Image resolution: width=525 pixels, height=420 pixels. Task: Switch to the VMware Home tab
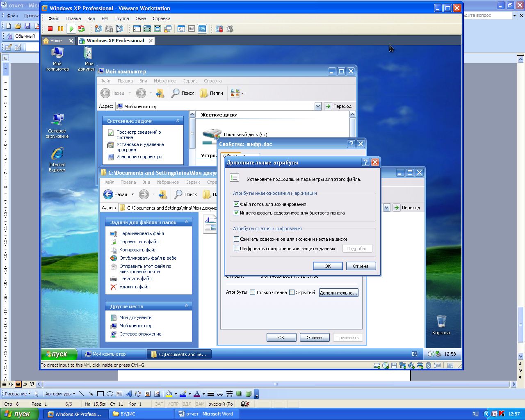56,41
